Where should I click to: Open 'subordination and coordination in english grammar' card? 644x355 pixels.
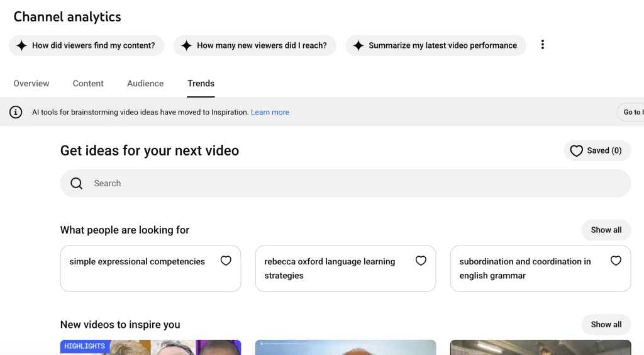[540, 269]
